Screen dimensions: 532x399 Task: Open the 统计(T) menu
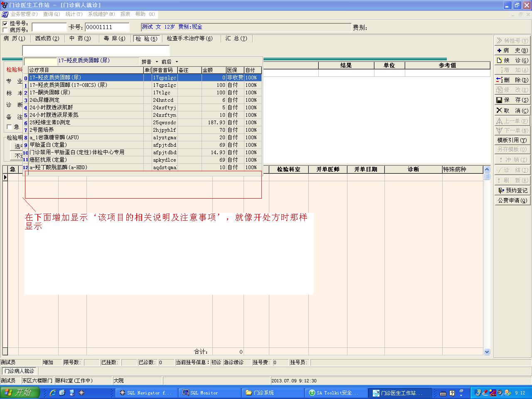tap(74, 14)
